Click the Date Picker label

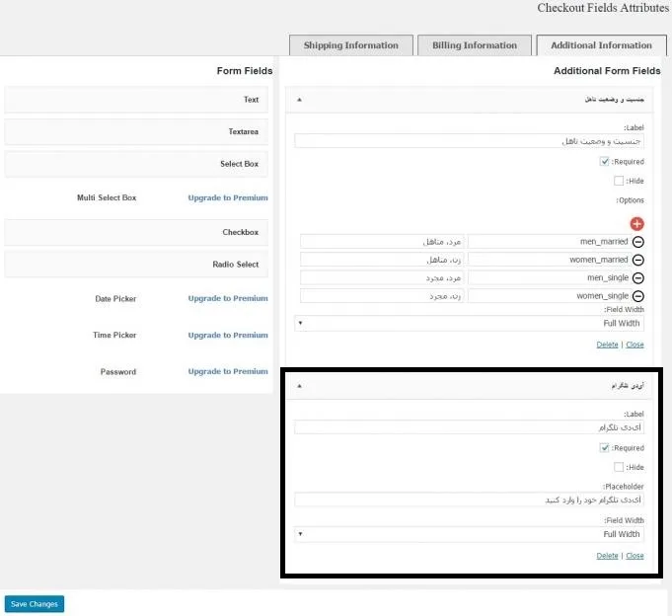[x=115, y=298]
